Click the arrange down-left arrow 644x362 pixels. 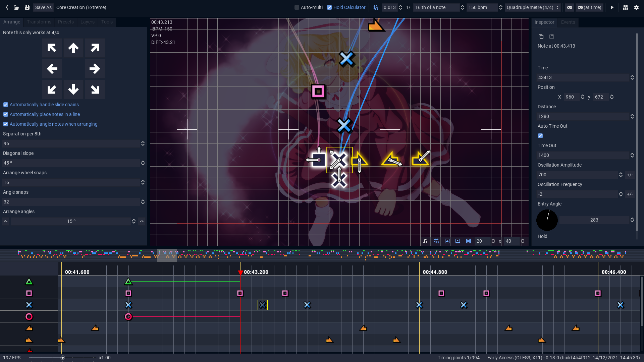click(x=52, y=89)
